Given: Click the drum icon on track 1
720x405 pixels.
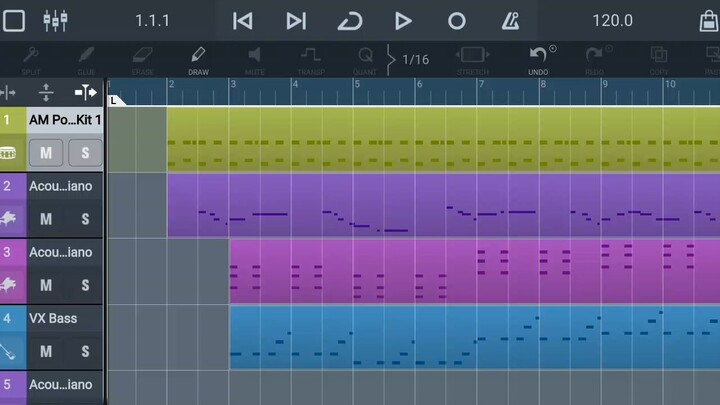Looking at the screenshot, I should tap(10, 153).
